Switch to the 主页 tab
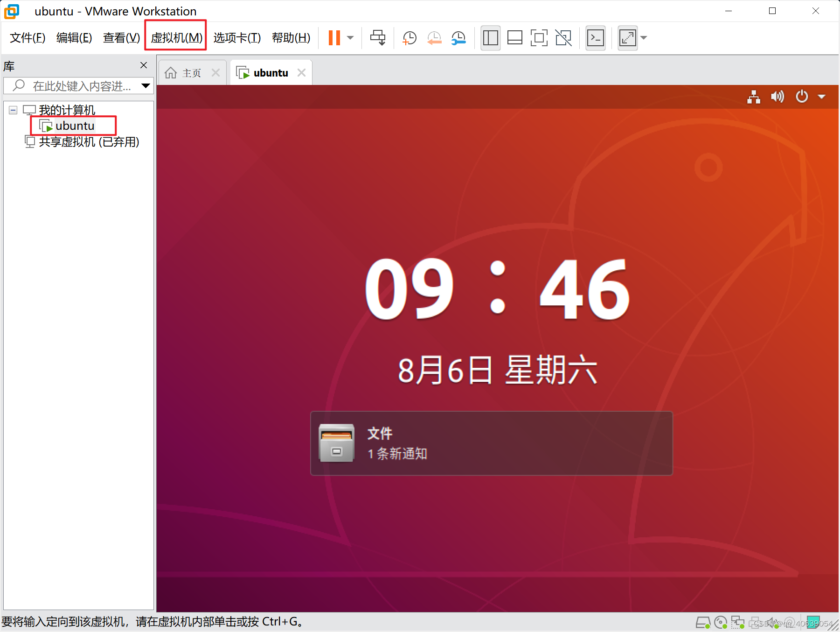The height and width of the screenshot is (632, 840). click(191, 72)
